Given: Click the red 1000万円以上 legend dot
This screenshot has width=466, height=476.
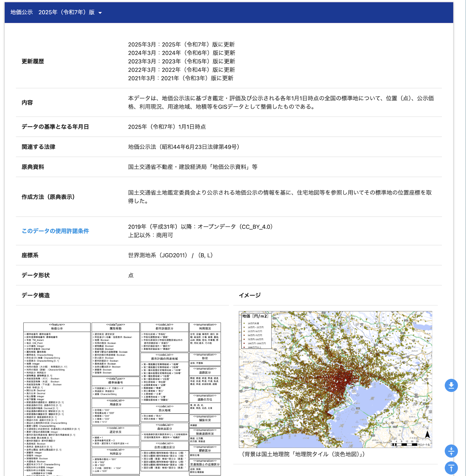Looking at the screenshot, I should [x=244, y=347].
